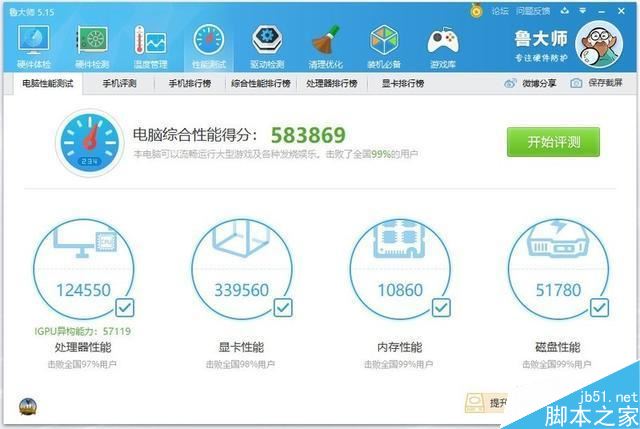Switch to the 手机评测 tab
This screenshot has width=640, height=429.
(x=119, y=84)
